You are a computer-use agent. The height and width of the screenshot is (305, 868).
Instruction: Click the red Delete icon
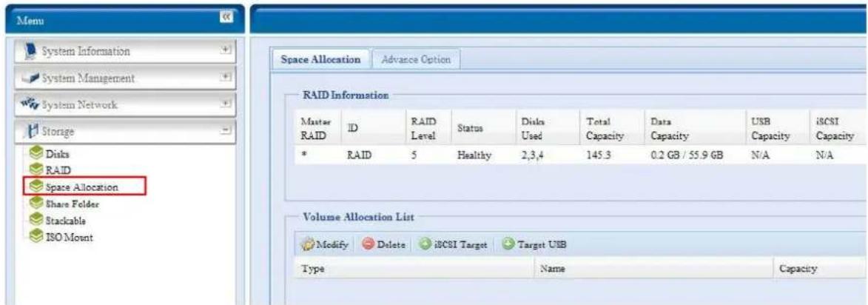tap(368, 244)
